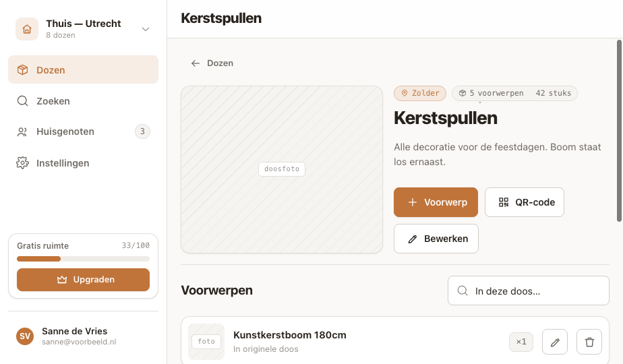The height and width of the screenshot is (364, 623).
Task: Expand the Thuis — Utrecht location chevron
Action: pyautogui.click(x=146, y=29)
